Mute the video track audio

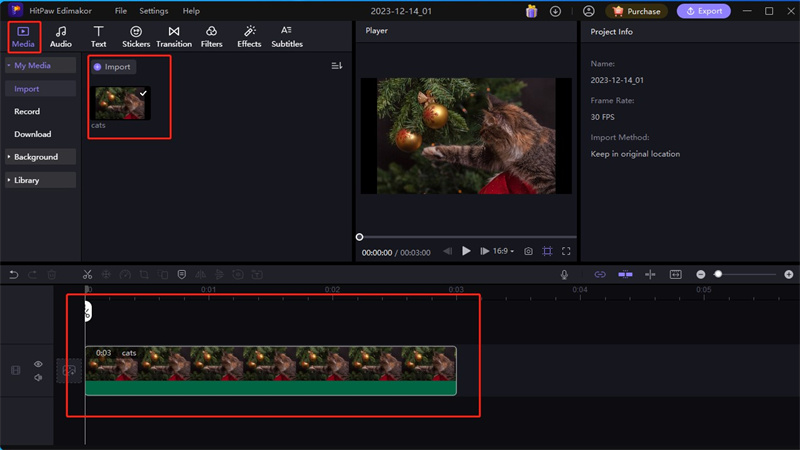point(39,377)
